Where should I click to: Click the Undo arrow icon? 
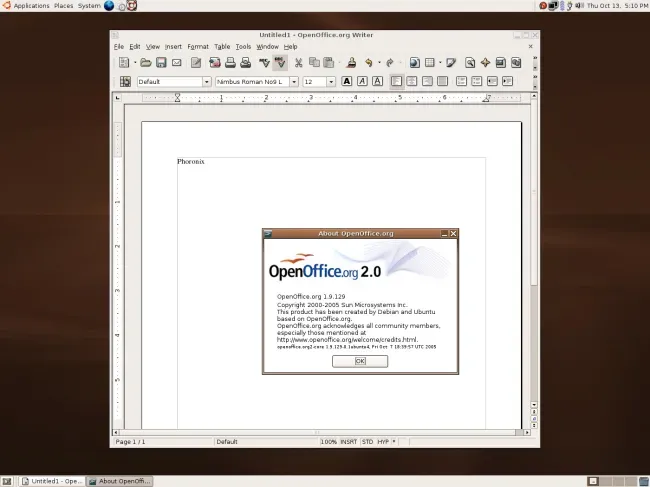(369, 63)
